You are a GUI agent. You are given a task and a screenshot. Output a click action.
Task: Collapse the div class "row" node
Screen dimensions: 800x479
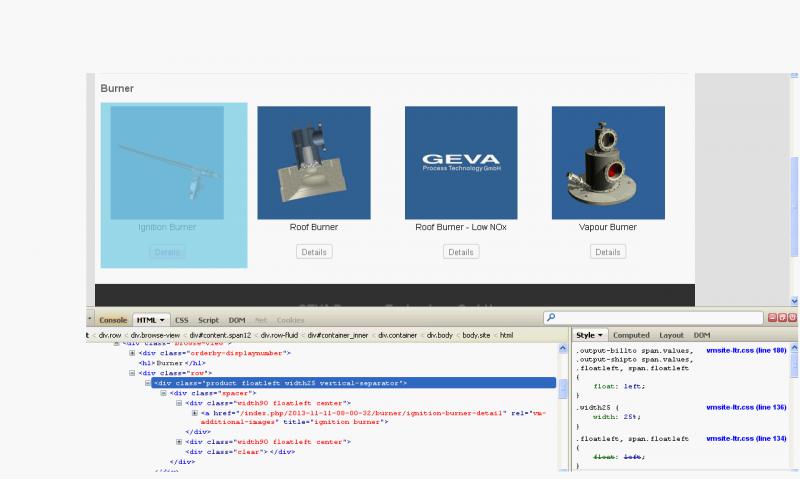[x=132, y=373]
